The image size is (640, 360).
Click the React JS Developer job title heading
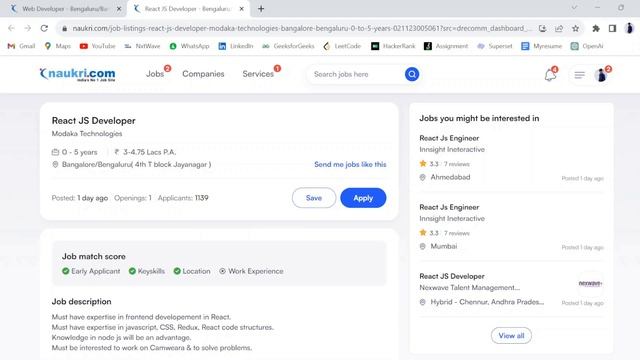click(93, 121)
